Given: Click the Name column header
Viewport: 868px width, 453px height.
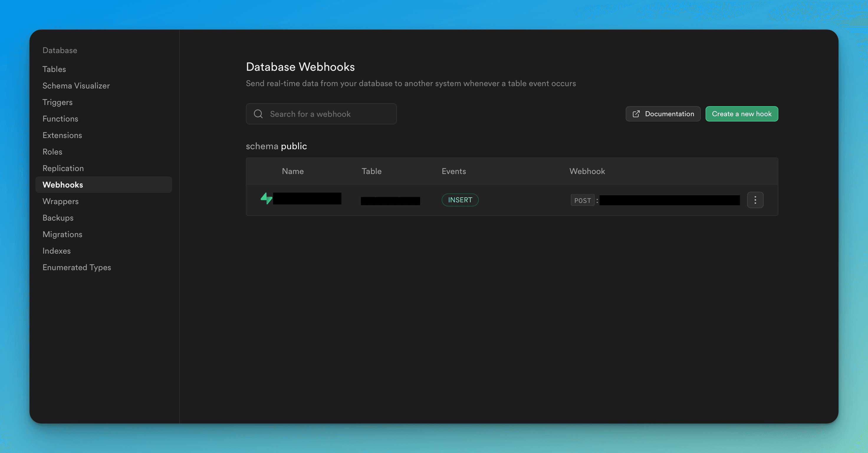Looking at the screenshot, I should coord(292,171).
